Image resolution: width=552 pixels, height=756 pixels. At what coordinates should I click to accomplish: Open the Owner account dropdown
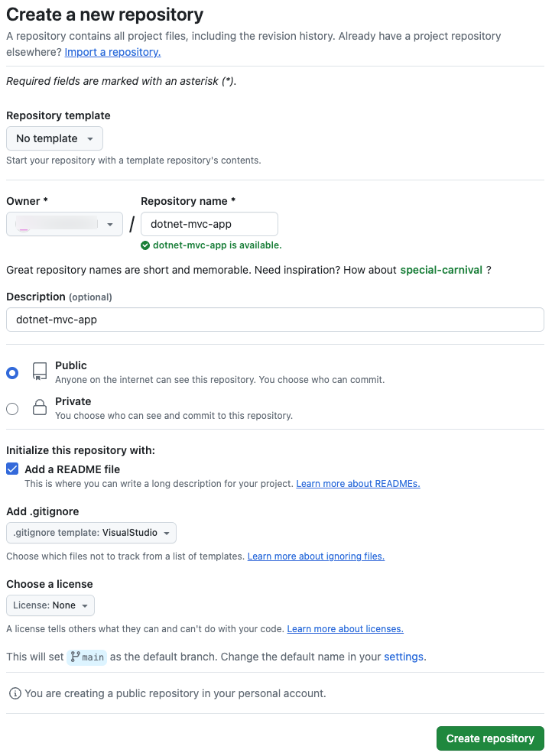click(x=64, y=223)
